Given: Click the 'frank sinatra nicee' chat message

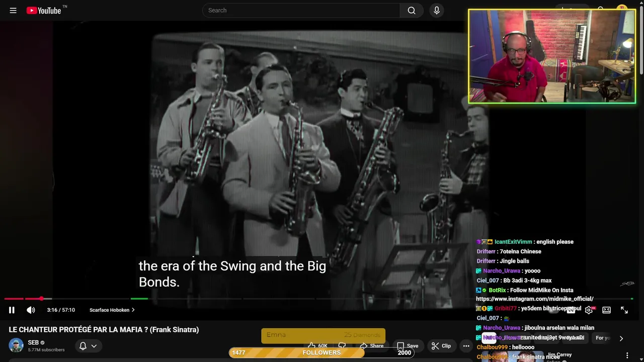Looking at the screenshot, I should 518,357.
